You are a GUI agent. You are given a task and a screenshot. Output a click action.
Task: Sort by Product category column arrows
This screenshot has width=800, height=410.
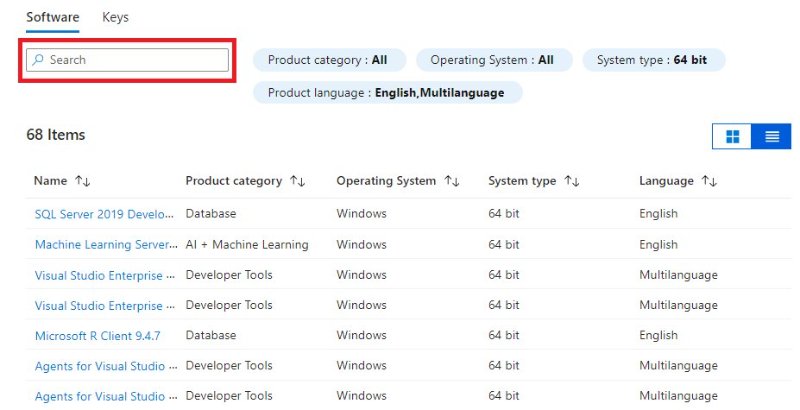pos(297,181)
